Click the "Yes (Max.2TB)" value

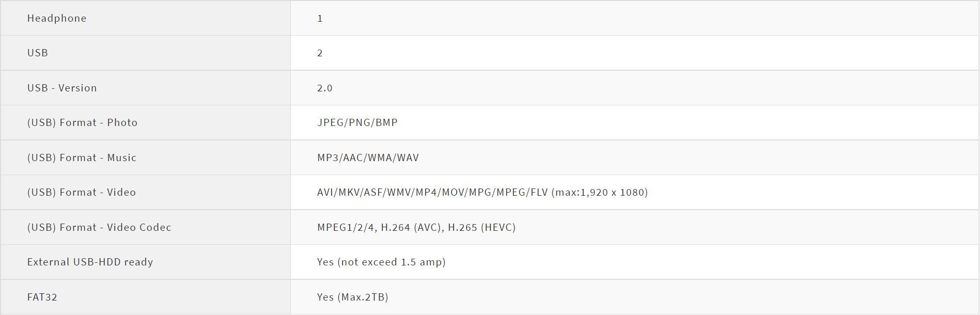[x=353, y=297]
